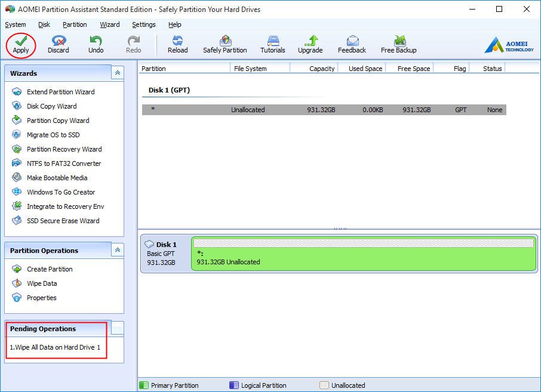Click the Properties icon
This screenshot has height=392, width=541.
pyautogui.click(x=17, y=298)
